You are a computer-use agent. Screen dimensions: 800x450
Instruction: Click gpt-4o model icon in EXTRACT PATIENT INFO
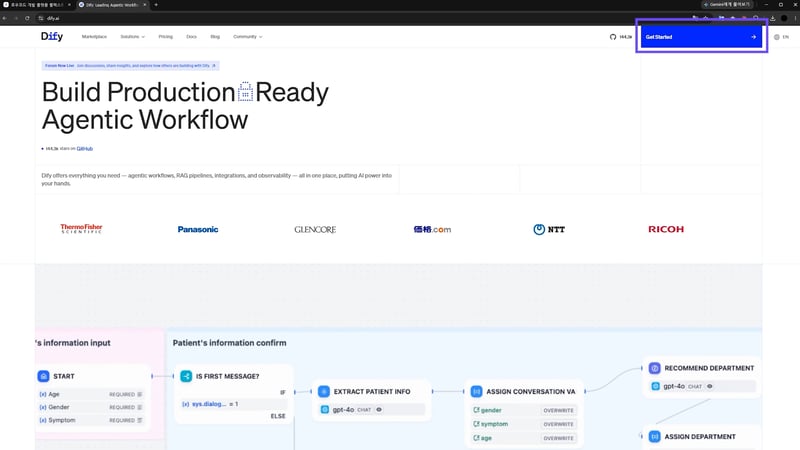click(x=324, y=409)
